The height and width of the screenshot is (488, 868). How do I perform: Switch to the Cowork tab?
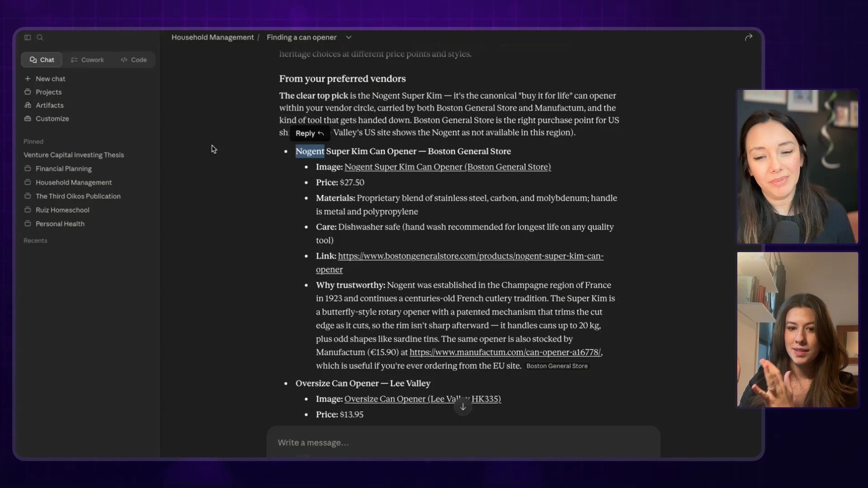[x=87, y=60]
